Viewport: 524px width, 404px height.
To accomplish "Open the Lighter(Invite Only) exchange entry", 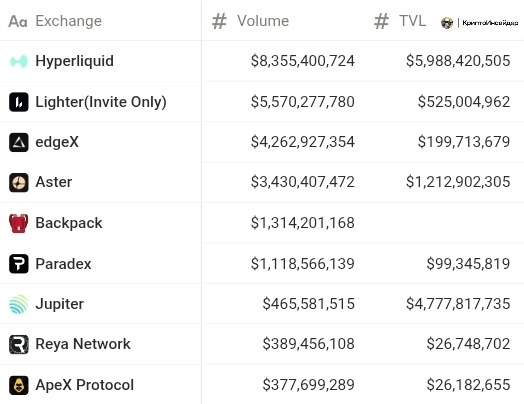I will point(101,102).
